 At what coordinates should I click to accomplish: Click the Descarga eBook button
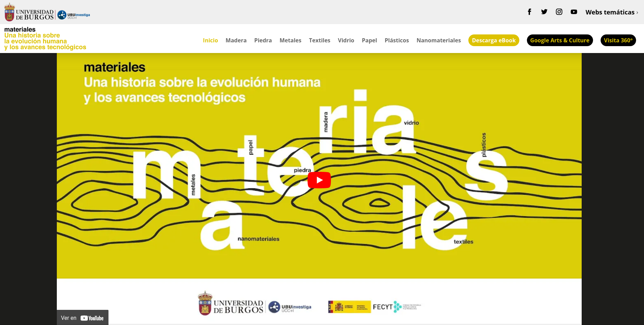494,40
